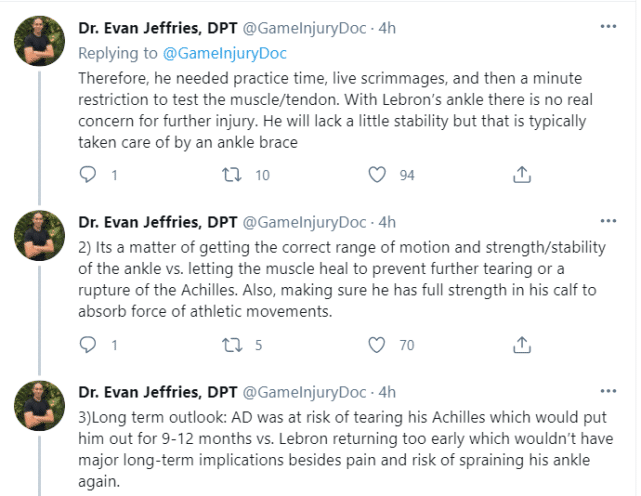Open the first tweet's 4h timestamp
Viewport: 641px width, 496px height.
point(387,28)
